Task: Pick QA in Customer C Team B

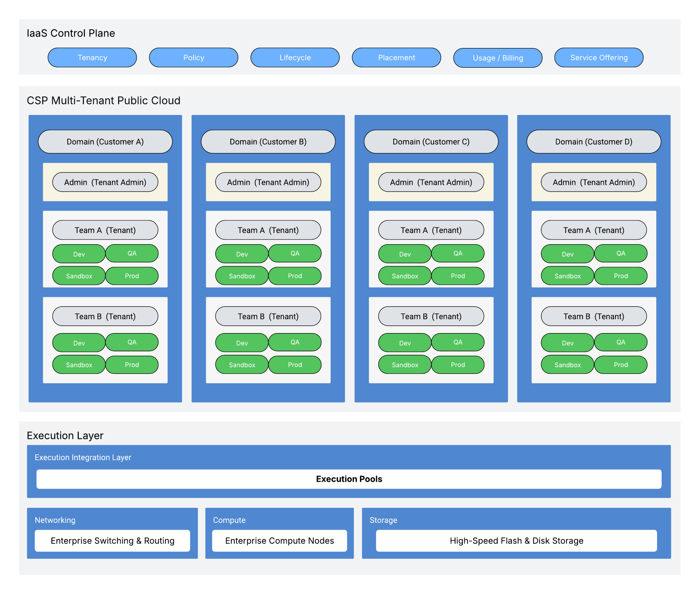Action: 458,342
